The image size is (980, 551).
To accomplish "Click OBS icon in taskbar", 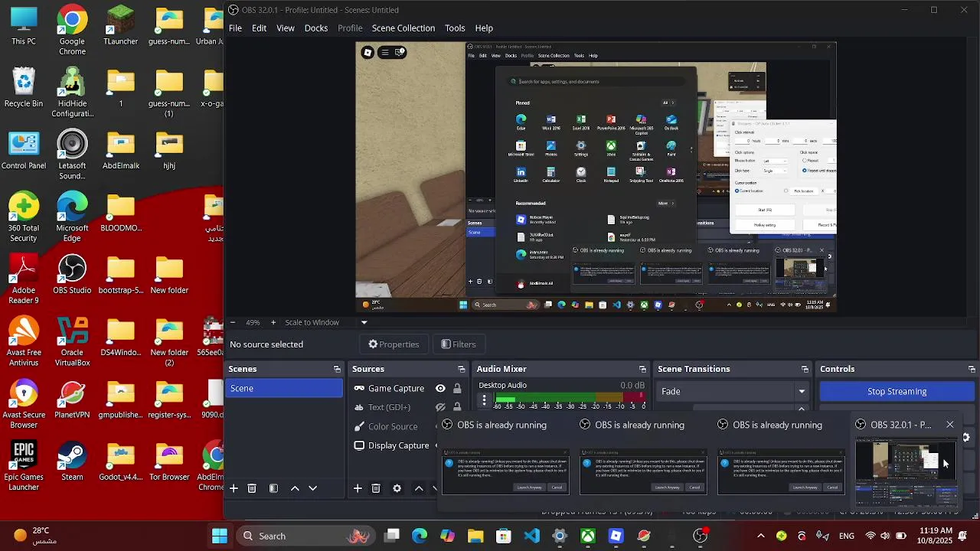I will (x=700, y=536).
